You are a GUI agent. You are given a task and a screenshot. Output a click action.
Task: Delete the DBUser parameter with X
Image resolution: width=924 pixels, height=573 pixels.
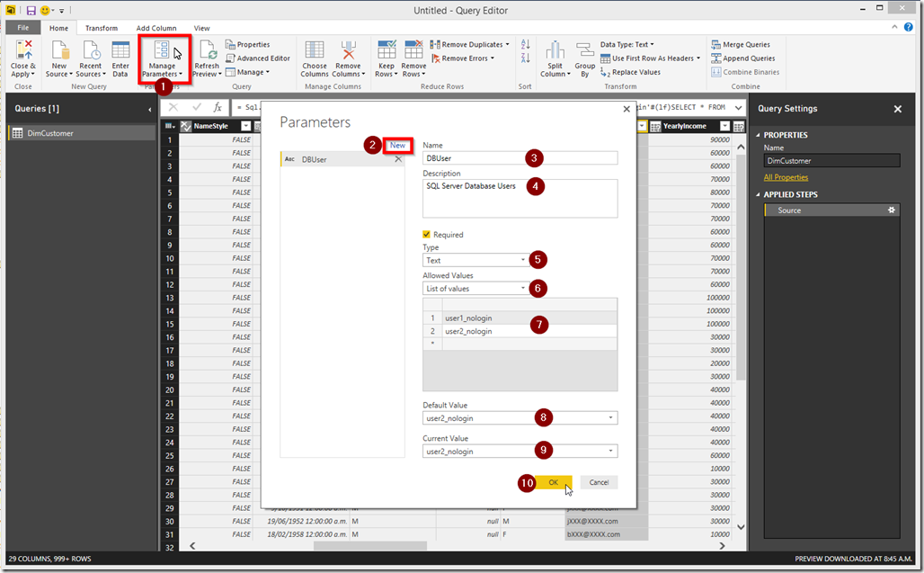398,159
